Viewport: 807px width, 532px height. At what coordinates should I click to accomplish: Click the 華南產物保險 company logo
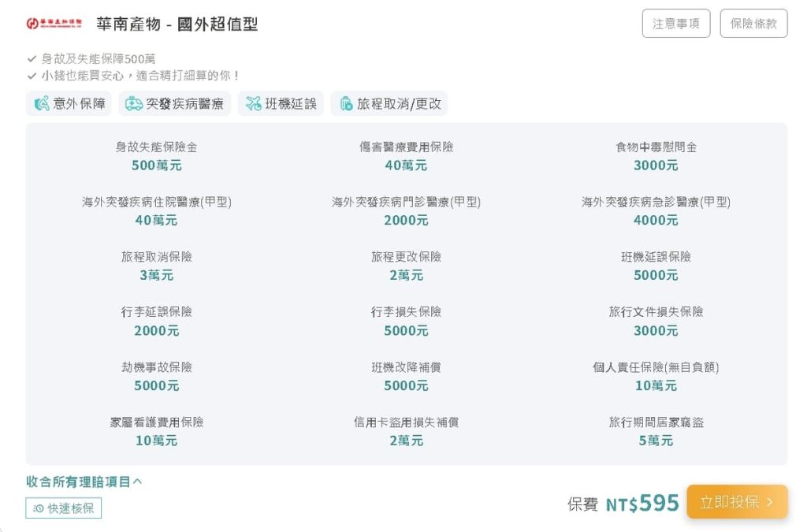[x=54, y=23]
